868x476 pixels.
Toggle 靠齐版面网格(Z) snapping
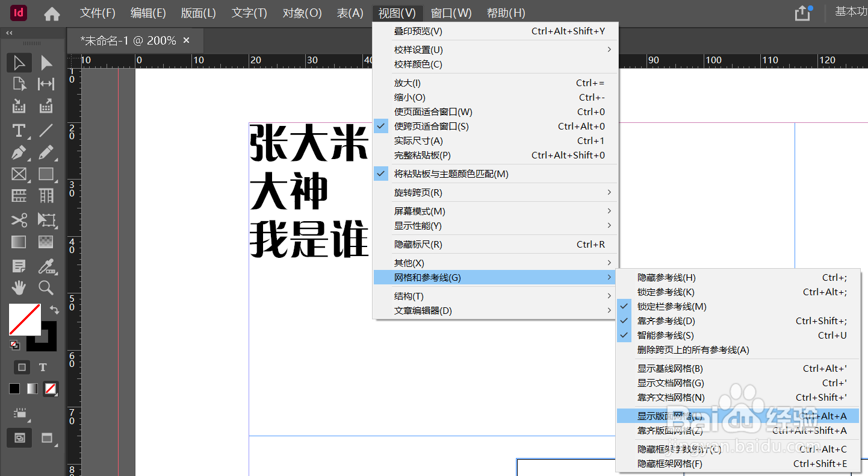[x=739, y=431]
